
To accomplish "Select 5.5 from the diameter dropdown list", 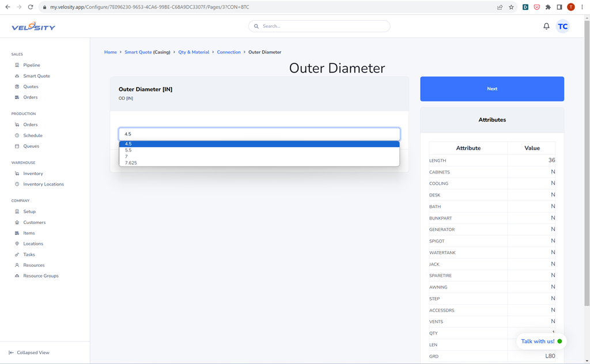I will click(x=128, y=150).
